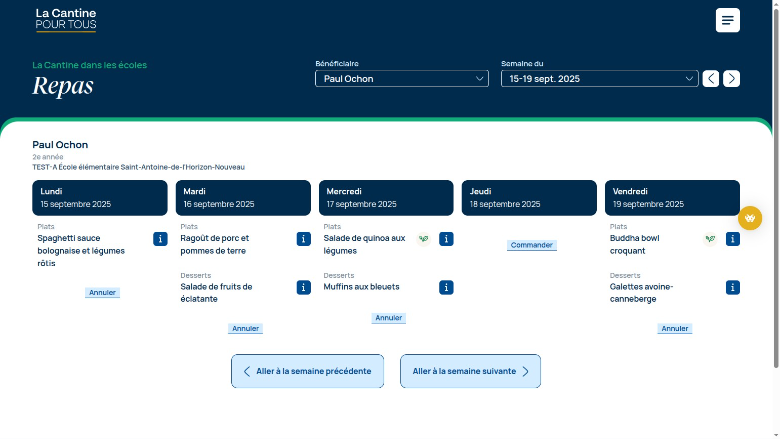Open the Bénéficiaire dropdown
Screen dimensions: 780x439
click(402, 79)
